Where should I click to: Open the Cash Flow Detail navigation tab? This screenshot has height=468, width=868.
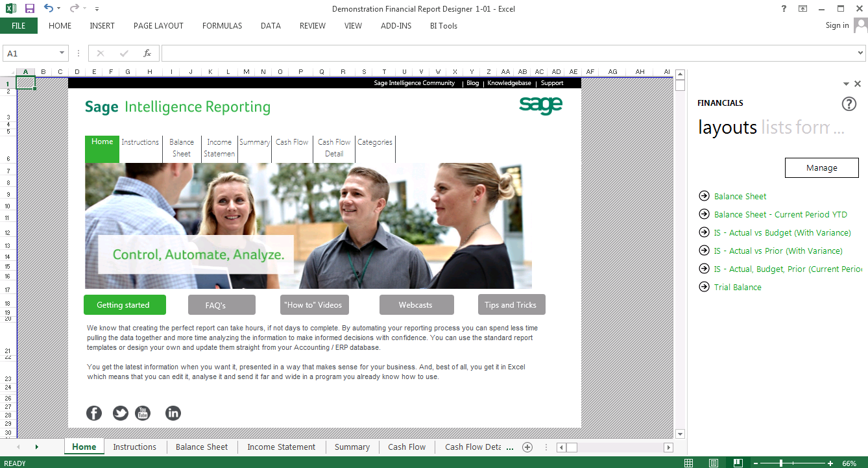(334, 148)
